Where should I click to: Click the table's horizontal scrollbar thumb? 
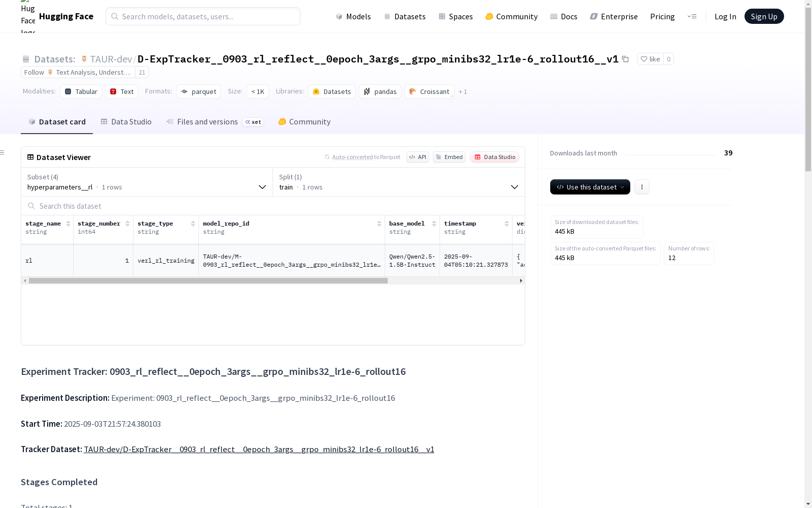coord(208,280)
